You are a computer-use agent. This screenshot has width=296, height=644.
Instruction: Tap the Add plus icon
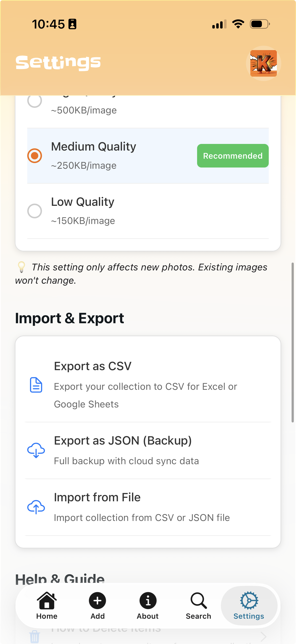click(97, 601)
